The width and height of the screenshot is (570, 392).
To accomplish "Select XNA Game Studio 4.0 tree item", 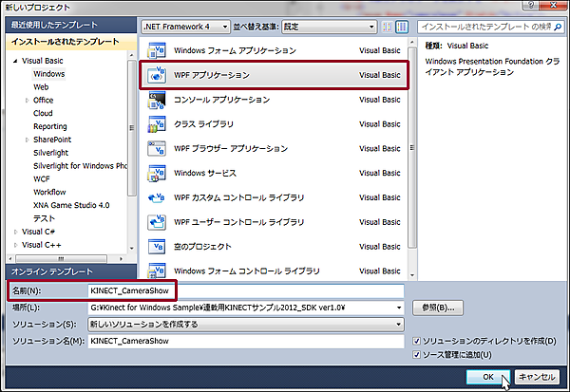I will (71, 205).
